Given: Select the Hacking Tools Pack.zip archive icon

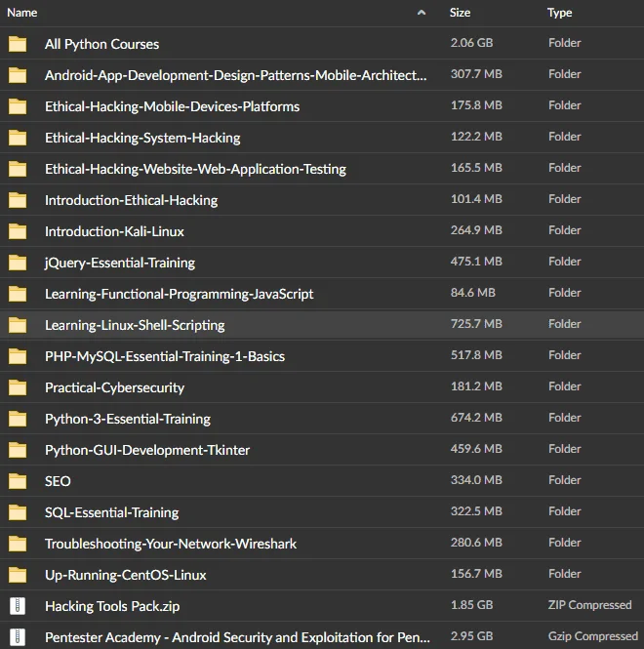Looking at the screenshot, I should point(18,606).
